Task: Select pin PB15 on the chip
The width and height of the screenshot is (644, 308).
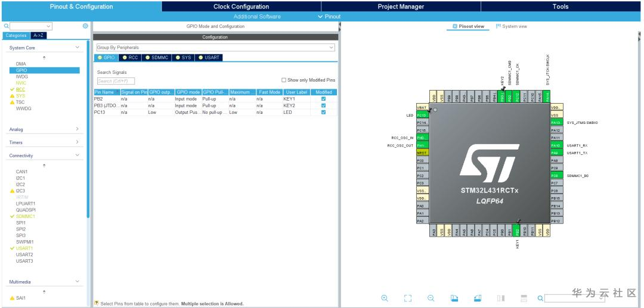Action: click(x=556, y=198)
